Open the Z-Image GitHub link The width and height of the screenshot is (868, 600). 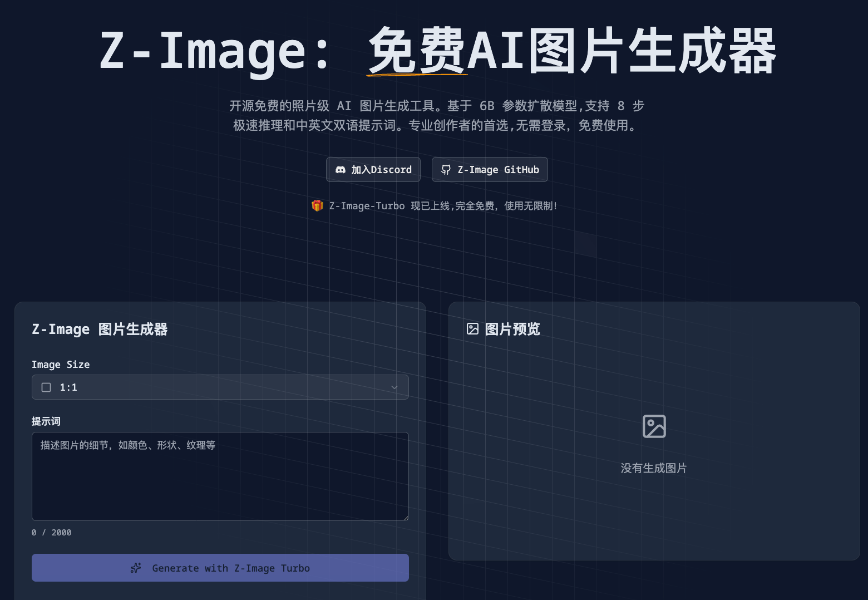(490, 170)
